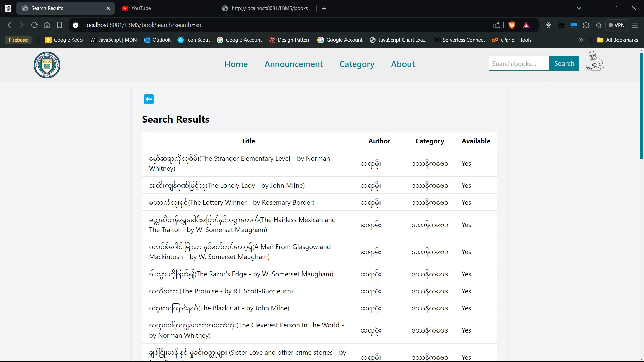This screenshot has height=362, width=644.
Task: Toggle the VPN button
Action: (616, 25)
